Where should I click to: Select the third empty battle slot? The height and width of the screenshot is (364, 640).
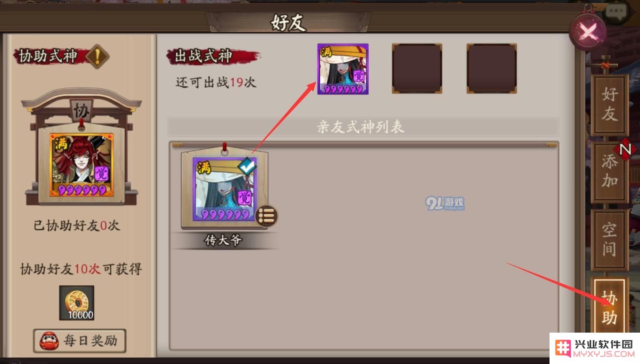click(x=492, y=69)
